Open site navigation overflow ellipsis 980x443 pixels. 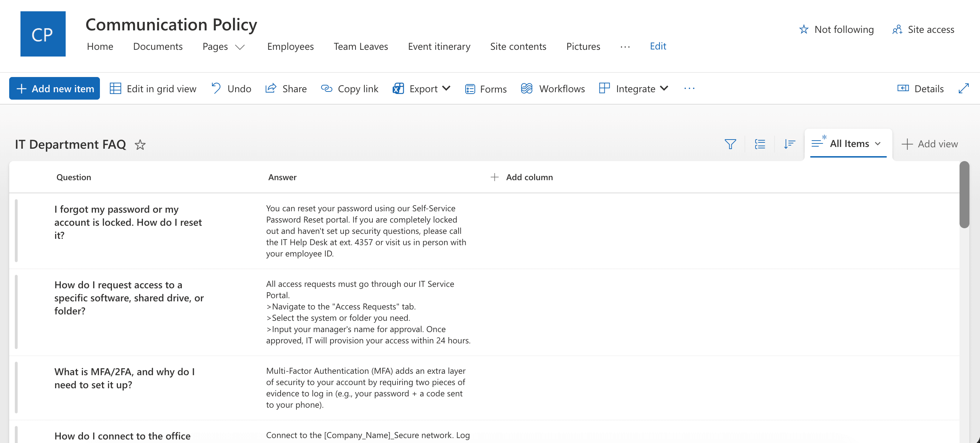(x=625, y=46)
